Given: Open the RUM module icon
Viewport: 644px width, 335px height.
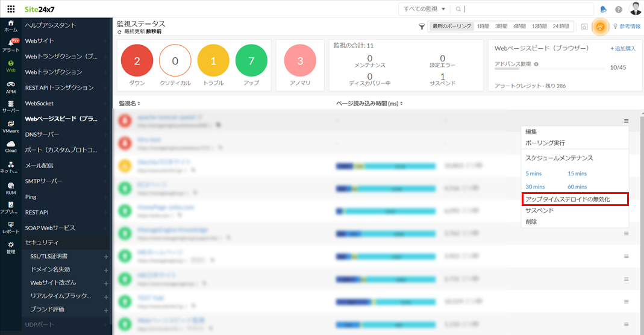Looking at the screenshot, I should (11, 189).
